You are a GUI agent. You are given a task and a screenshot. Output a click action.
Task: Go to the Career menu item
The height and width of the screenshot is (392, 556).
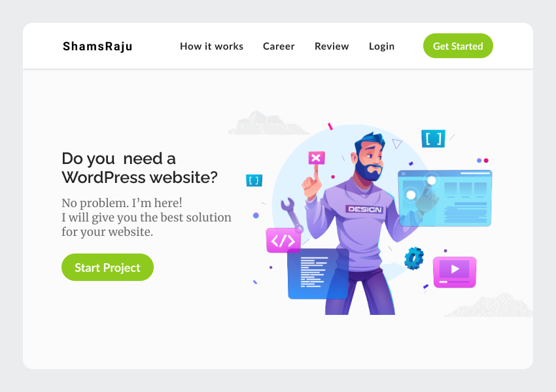[x=279, y=46]
